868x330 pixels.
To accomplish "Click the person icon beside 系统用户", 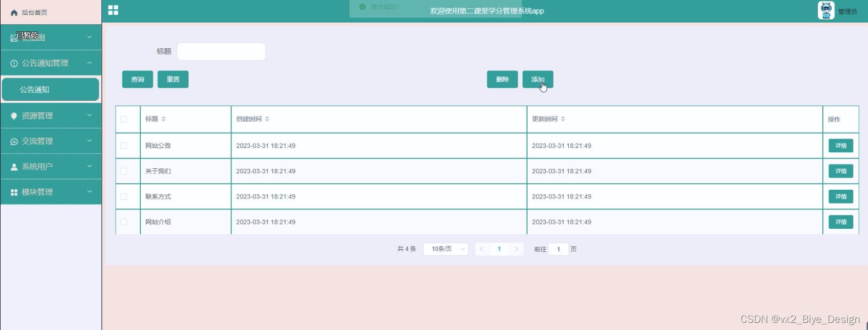I will (14, 167).
